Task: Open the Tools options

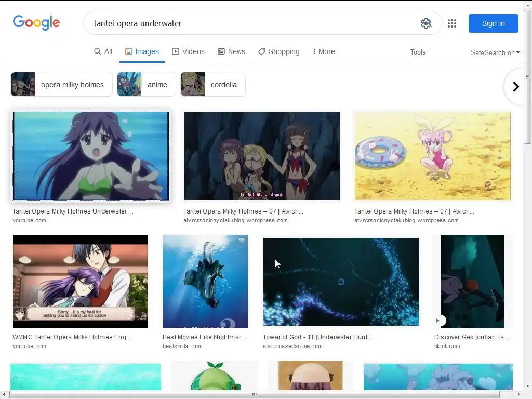Action: point(418,52)
